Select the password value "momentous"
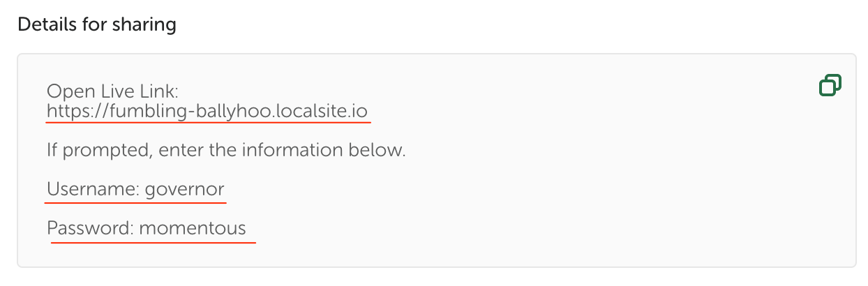868x286 pixels. click(193, 228)
